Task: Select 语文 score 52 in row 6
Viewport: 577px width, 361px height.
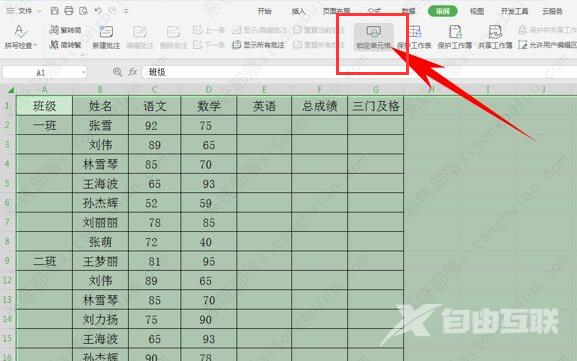Action: (155, 203)
